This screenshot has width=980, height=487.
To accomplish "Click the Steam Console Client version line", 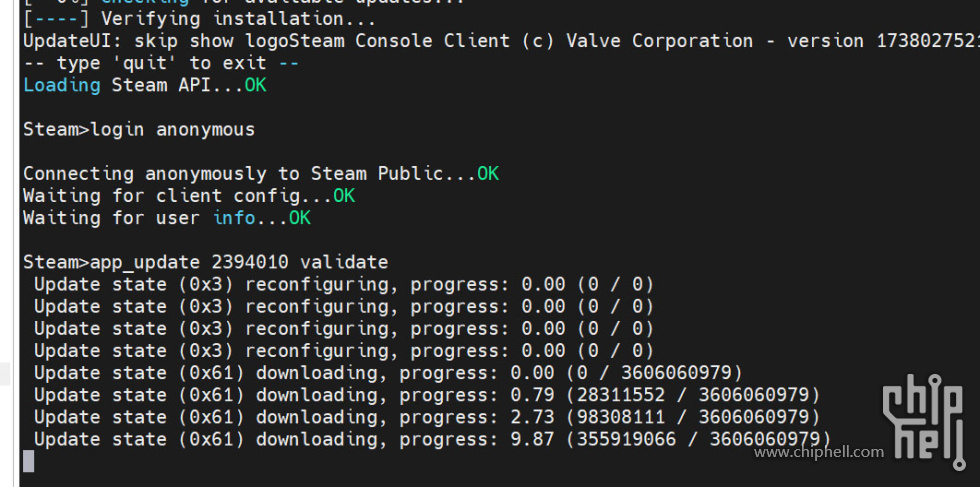I will 501,41.
